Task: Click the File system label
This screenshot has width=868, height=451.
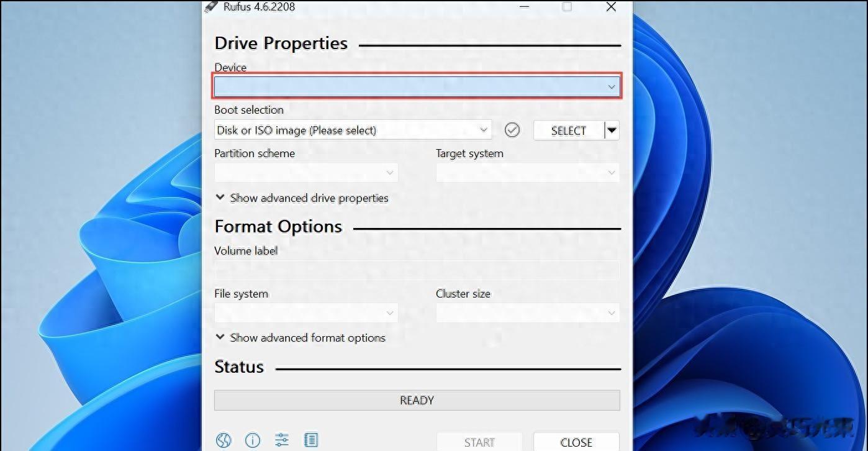Action: (x=242, y=293)
